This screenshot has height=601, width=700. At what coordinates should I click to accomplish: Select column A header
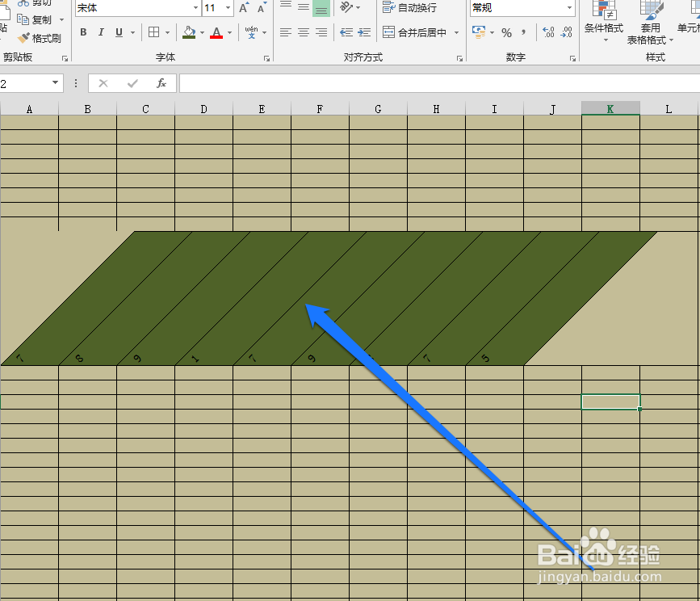29,109
